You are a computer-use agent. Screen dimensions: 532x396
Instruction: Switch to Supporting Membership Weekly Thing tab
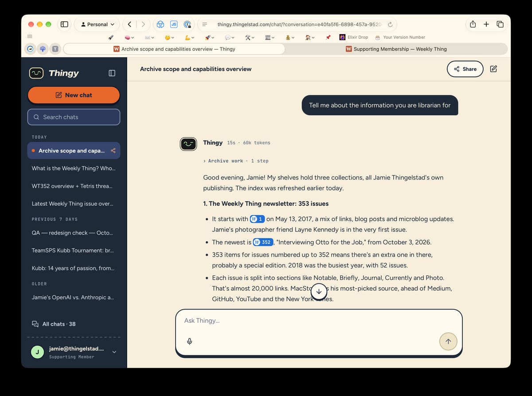tap(396, 49)
